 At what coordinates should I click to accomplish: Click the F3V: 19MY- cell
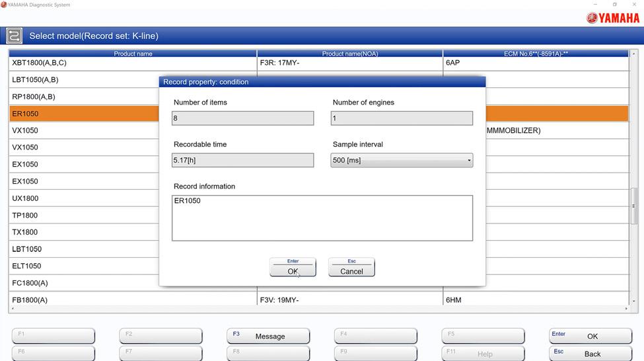[x=350, y=300]
